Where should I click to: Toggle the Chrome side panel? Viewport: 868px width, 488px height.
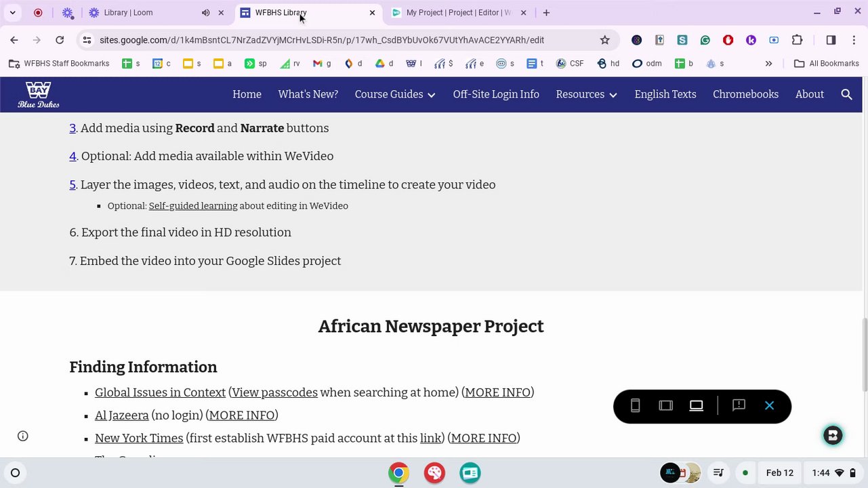pyautogui.click(x=831, y=40)
